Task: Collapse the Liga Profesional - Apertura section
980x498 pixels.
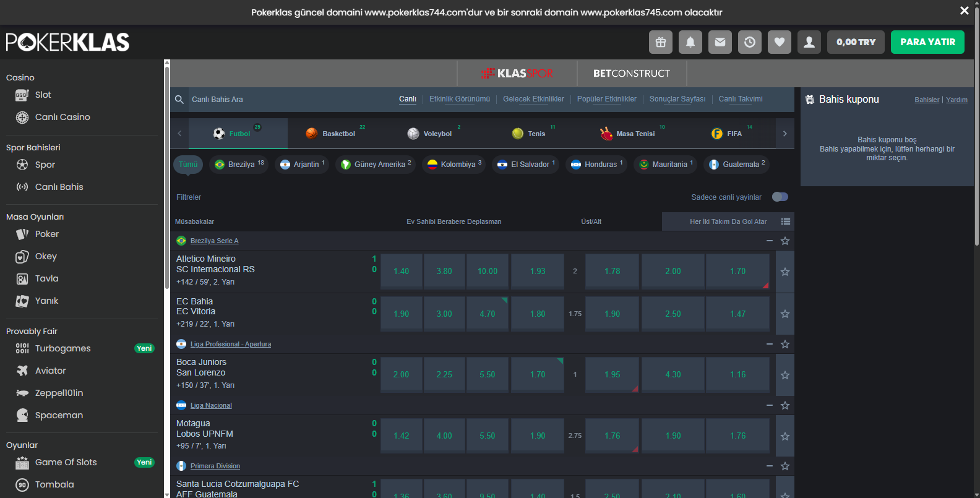Action: (x=770, y=344)
